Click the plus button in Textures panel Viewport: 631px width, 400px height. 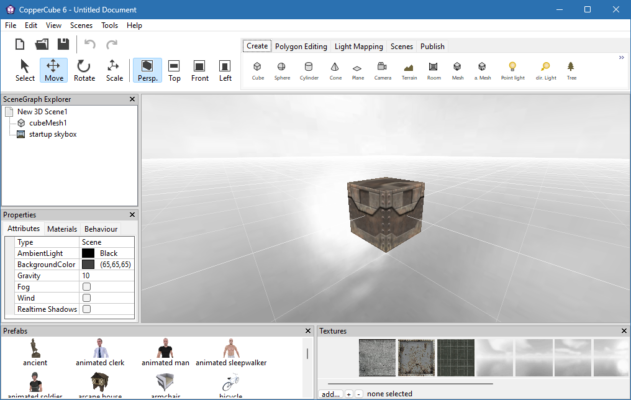tap(348, 394)
